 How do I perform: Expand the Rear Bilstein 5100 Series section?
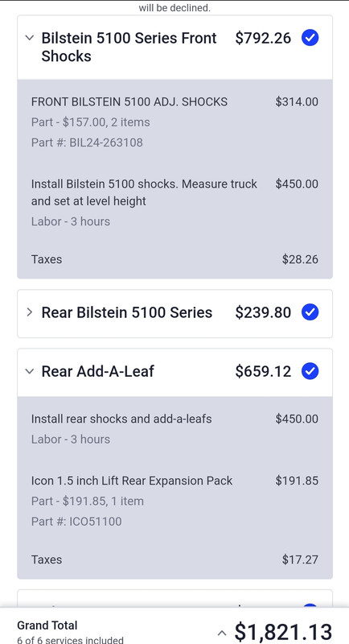(x=29, y=312)
